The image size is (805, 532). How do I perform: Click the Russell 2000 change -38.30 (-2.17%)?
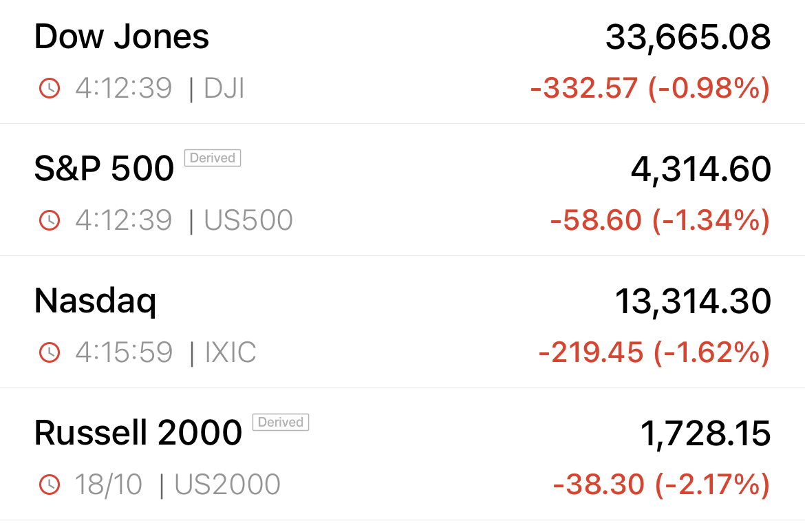pyautogui.click(x=662, y=485)
